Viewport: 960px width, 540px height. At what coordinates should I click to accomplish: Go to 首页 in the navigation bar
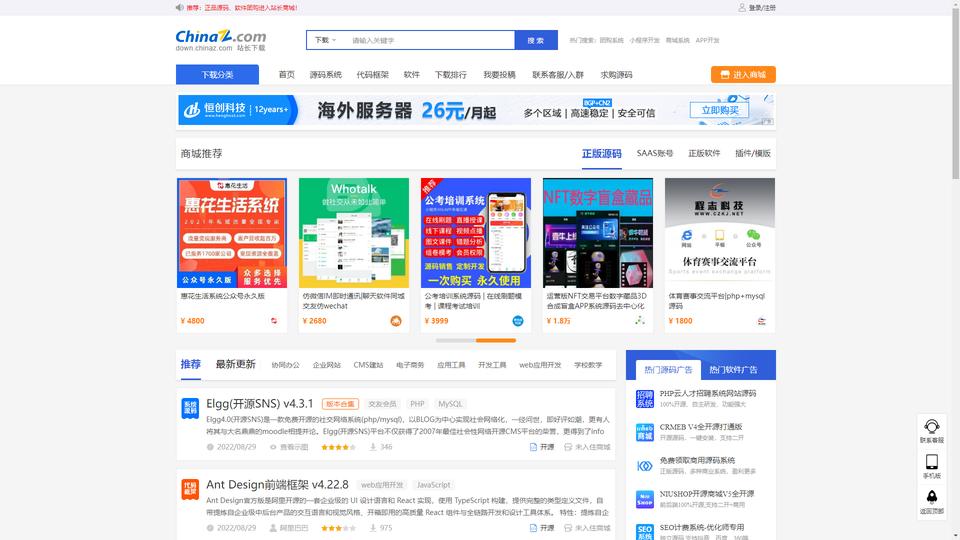(287, 75)
